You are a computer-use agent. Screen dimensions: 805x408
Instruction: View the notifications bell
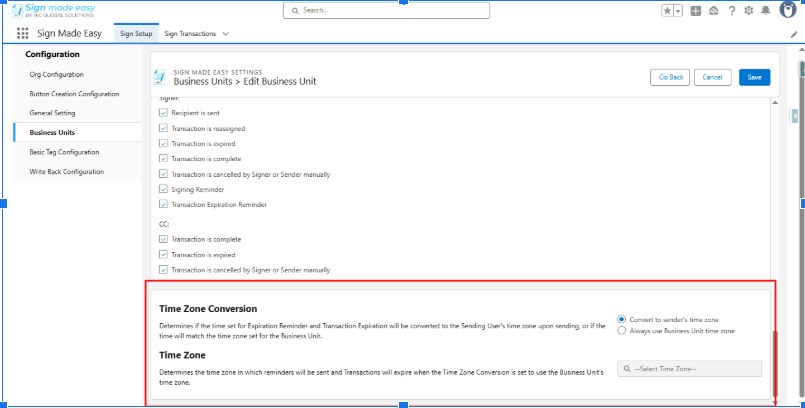[x=765, y=11]
